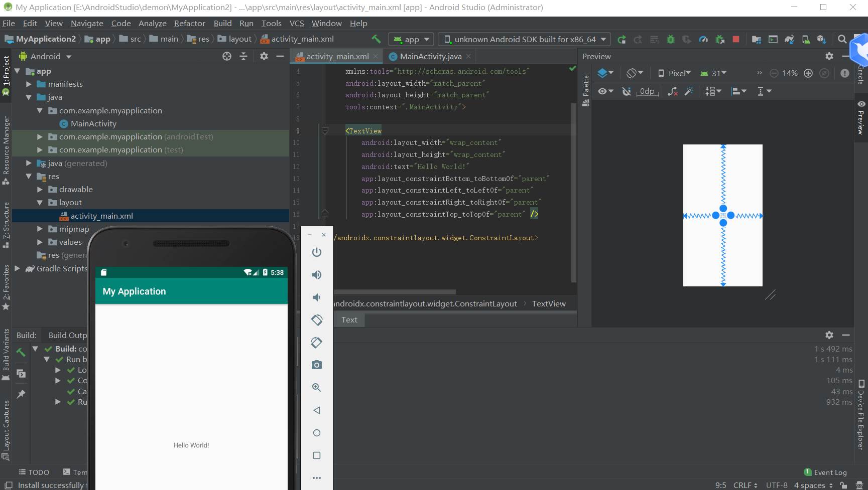Click emulator volume up icon
This screenshot has width=868, height=490.
317,275
